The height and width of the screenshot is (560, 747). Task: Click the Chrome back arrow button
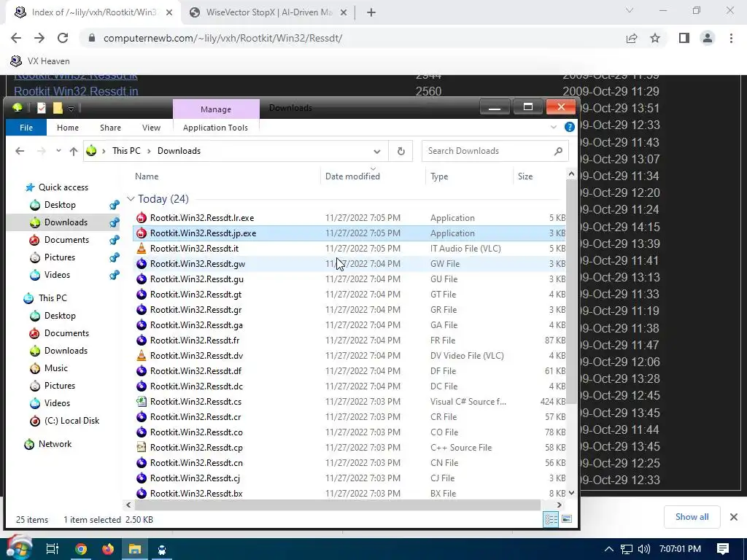(x=16, y=38)
